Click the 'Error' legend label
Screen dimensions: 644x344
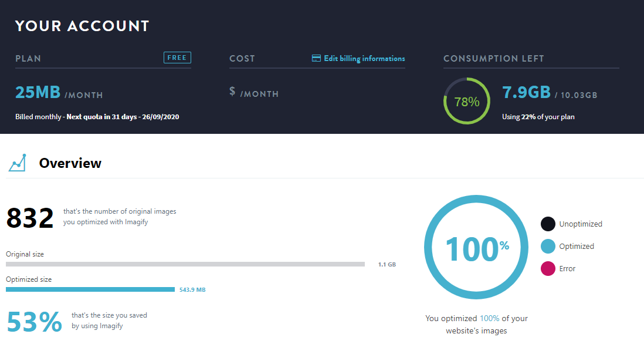pyautogui.click(x=567, y=268)
